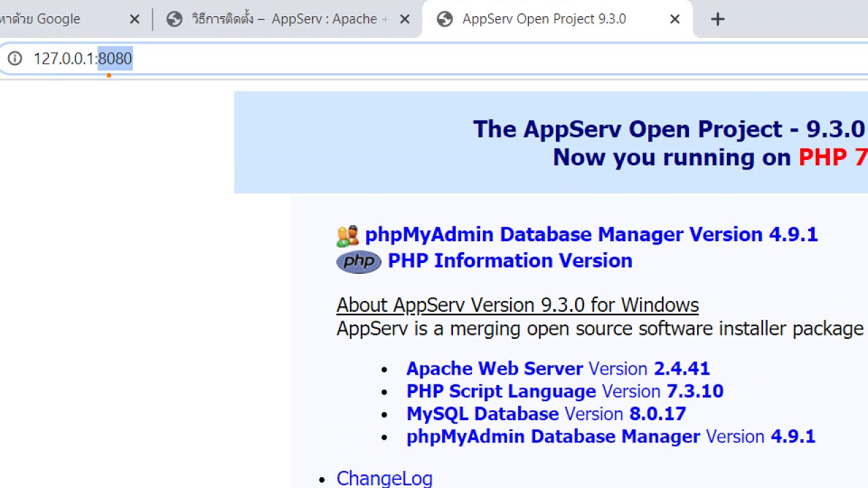Click the PHP logo icon
The width and height of the screenshot is (868, 488).
coord(359,261)
